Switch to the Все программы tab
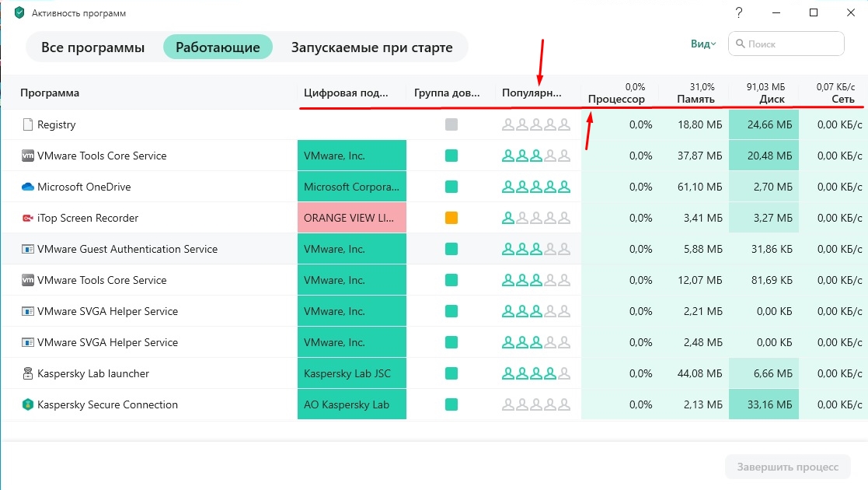868x490 pixels. 93,47
